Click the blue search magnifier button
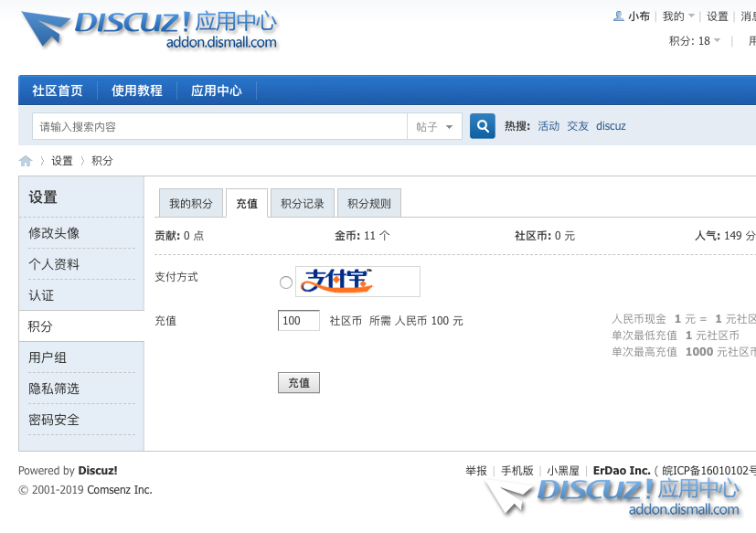Viewport: 756px width, 533px height. [482, 126]
